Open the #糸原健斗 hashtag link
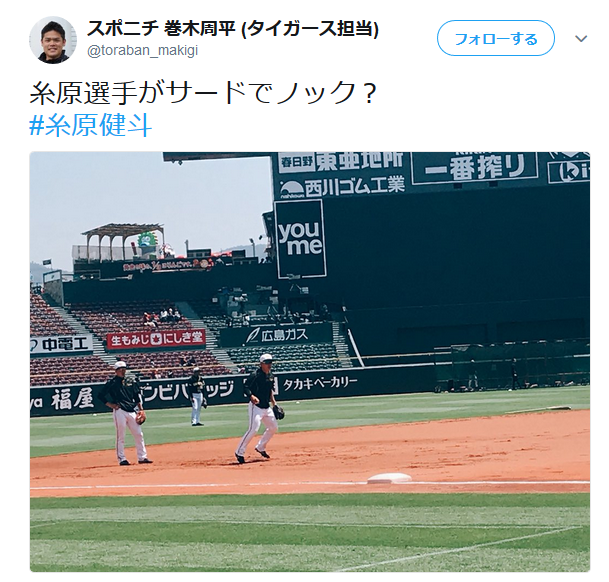 tap(90, 125)
